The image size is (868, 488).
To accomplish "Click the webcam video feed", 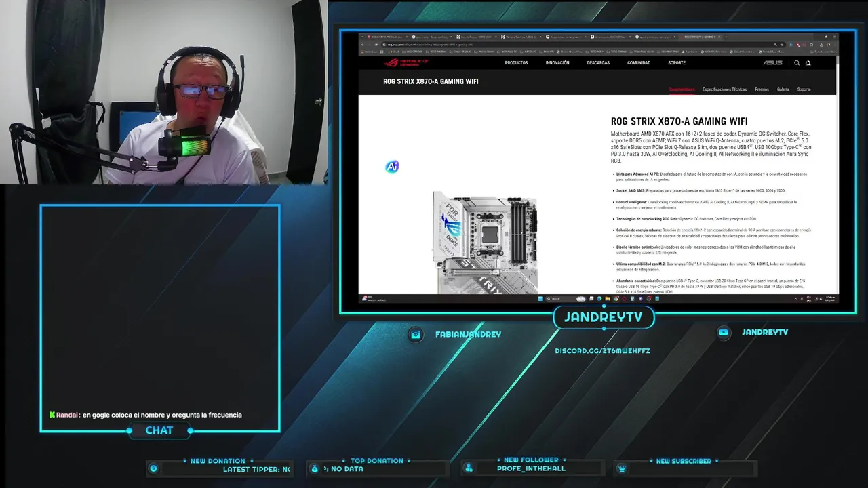I will click(163, 92).
